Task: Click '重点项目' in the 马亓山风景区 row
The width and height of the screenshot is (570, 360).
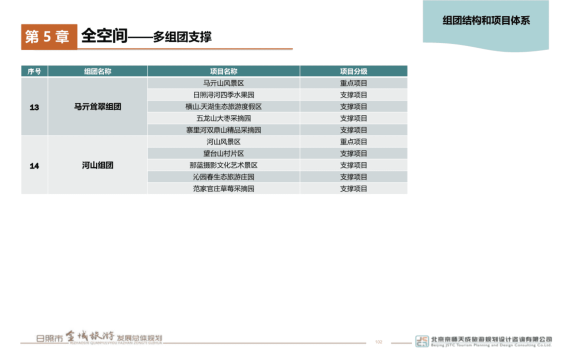Action: [353, 83]
